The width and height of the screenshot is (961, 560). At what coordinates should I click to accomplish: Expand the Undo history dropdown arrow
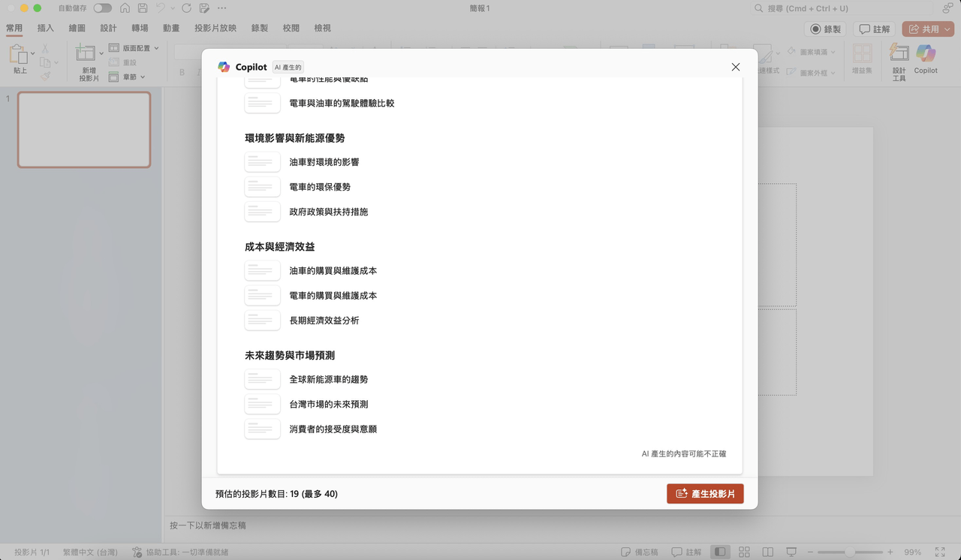coord(172,8)
